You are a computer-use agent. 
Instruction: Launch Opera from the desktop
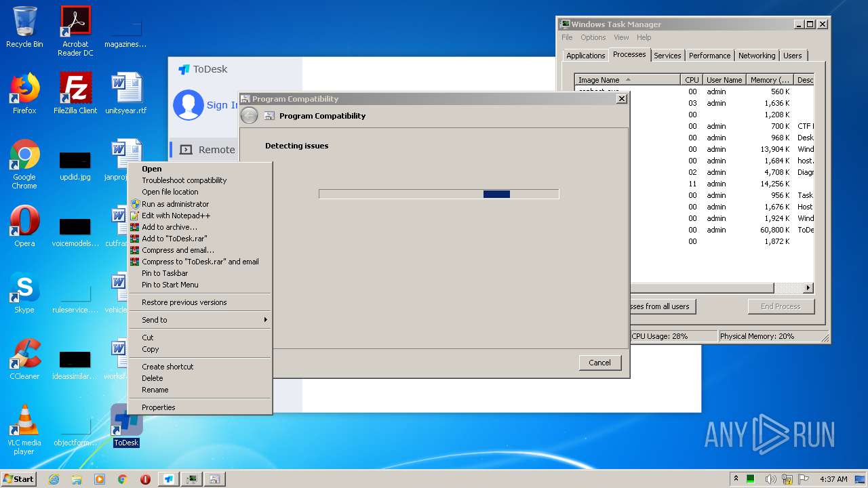24,226
